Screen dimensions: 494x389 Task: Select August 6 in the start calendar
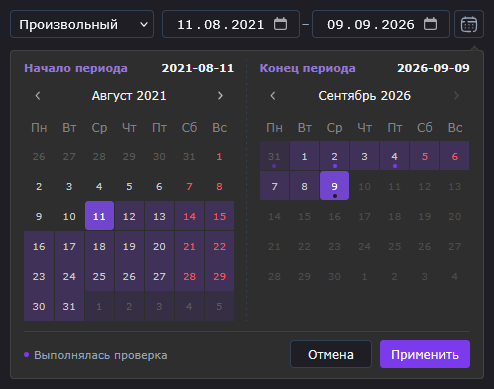159,186
